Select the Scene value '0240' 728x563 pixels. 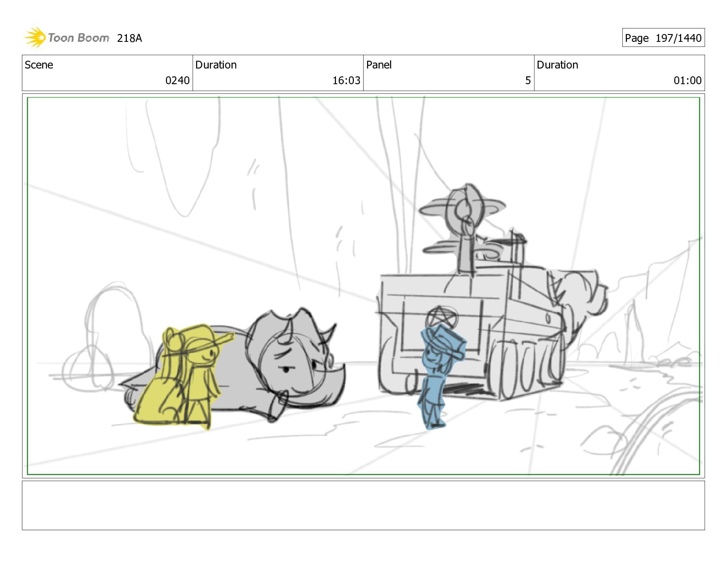point(177,80)
